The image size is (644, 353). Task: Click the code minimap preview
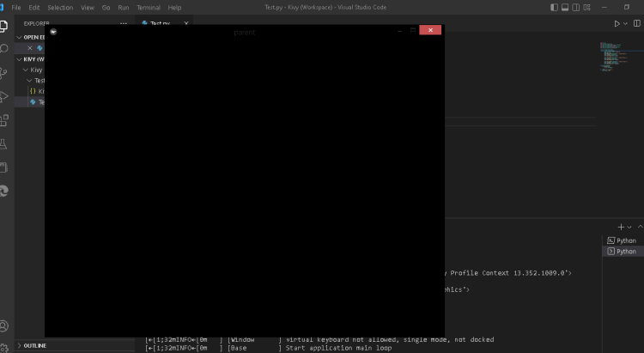pos(613,57)
